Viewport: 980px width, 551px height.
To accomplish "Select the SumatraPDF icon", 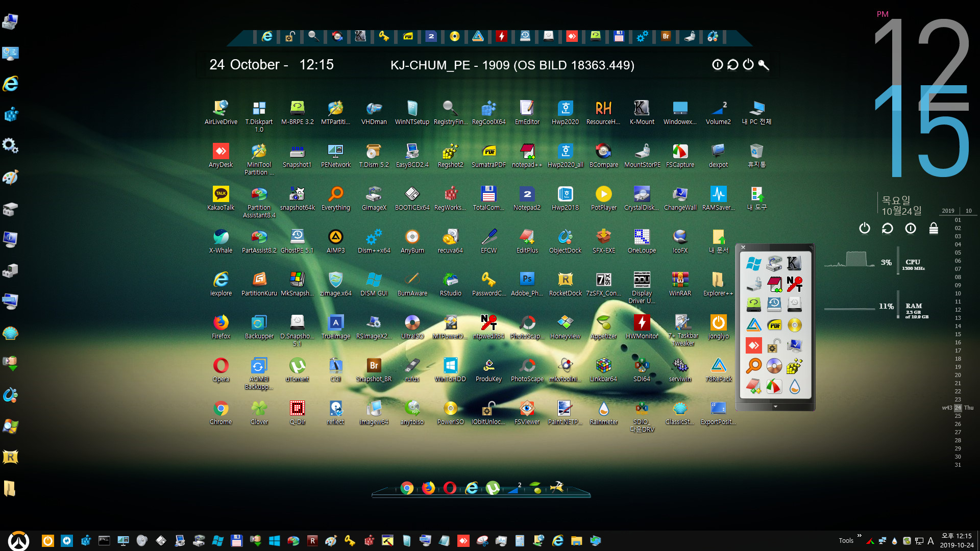I will (x=488, y=155).
